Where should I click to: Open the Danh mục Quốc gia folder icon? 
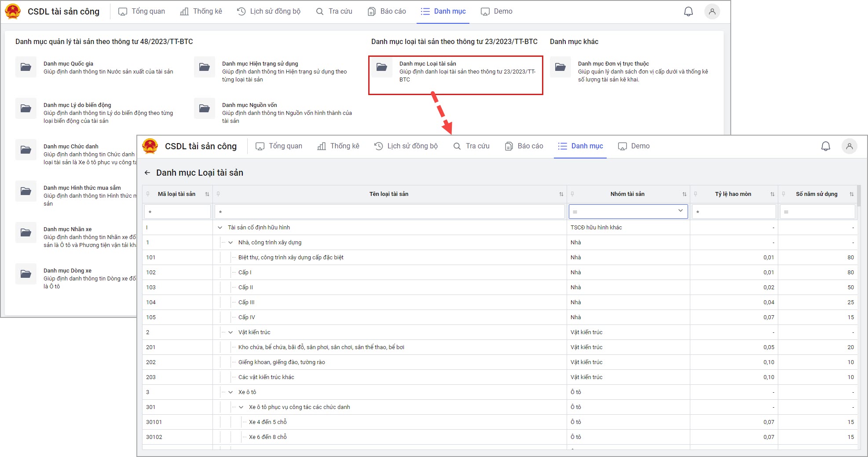26,67
